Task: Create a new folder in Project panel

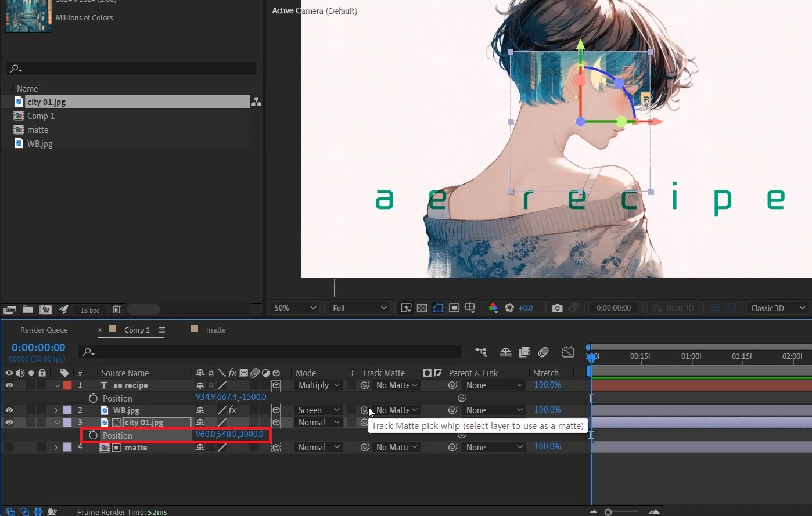Action: 27,310
